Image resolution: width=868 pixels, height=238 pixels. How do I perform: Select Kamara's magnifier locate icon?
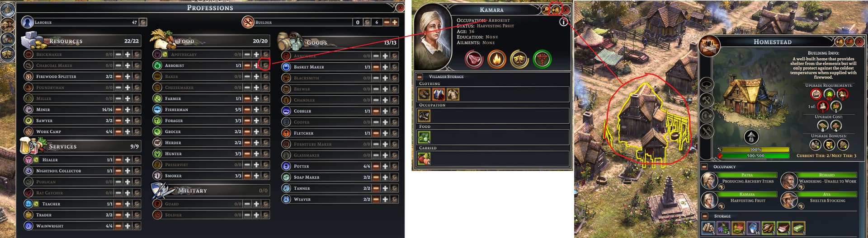click(x=547, y=9)
